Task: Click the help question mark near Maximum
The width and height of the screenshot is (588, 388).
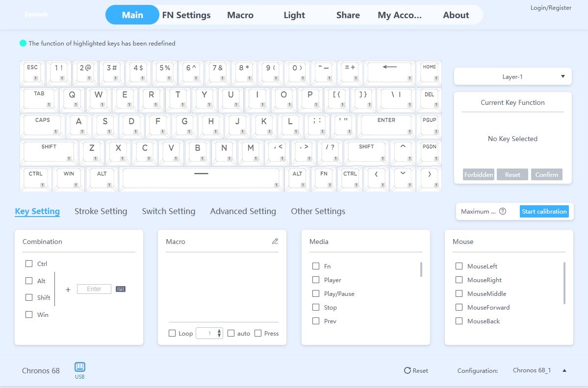Action: (x=503, y=212)
